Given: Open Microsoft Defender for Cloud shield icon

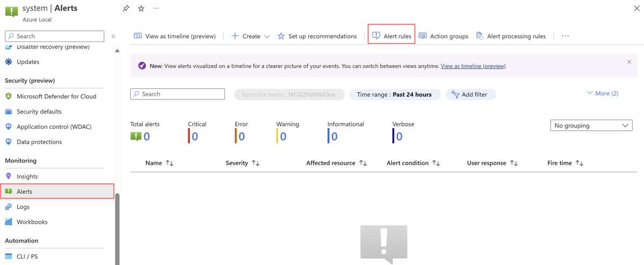Looking at the screenshot, I should pos(9,96).
